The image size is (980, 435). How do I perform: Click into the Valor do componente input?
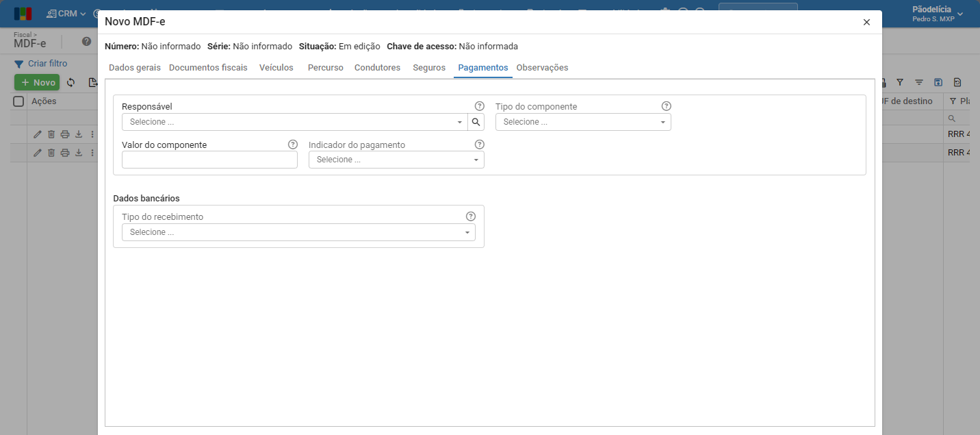coord(209,160)
